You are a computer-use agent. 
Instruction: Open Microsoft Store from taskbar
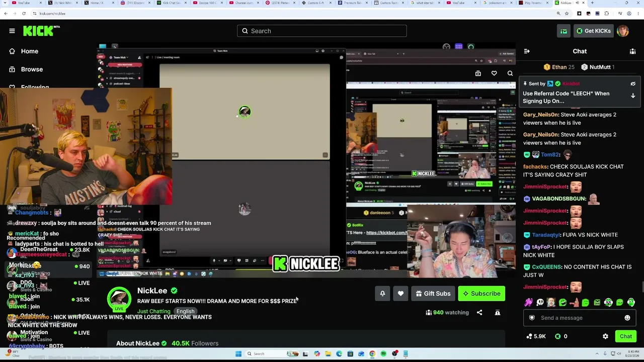350,354
